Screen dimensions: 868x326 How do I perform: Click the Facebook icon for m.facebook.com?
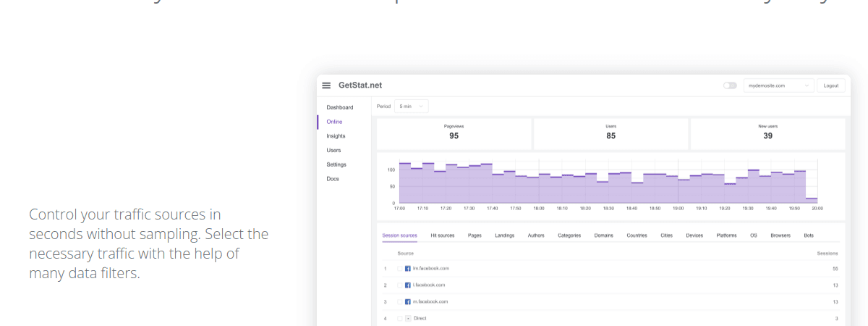[408, 301]
